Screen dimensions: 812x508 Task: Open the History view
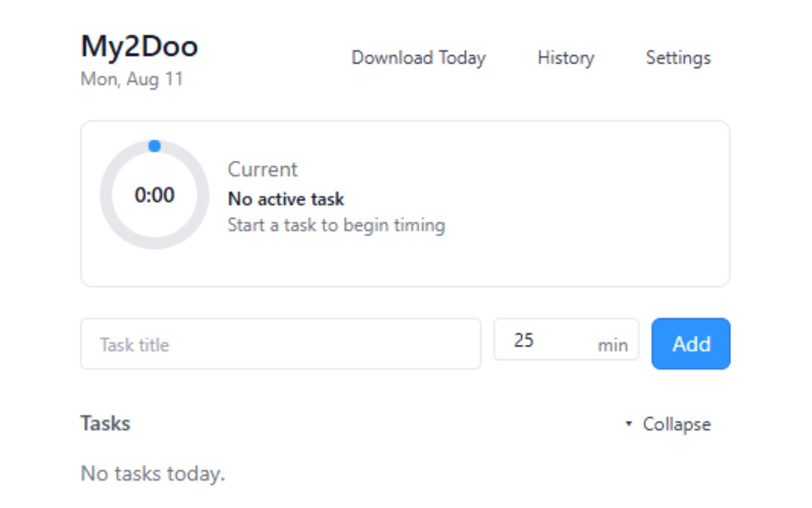[x=566, y=58]
